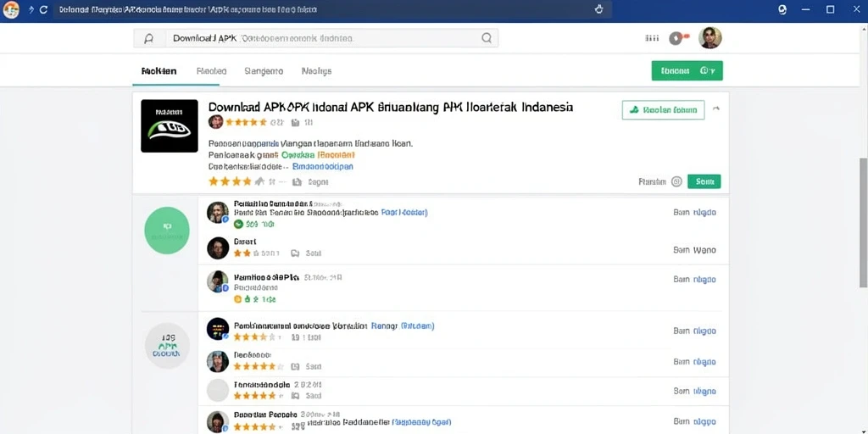The image size is (868, 434).
Task: Open the dark app icon in the fourth review row
Action: (x=218, y=329)
